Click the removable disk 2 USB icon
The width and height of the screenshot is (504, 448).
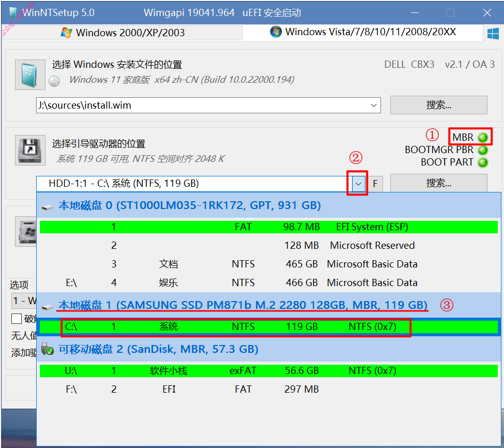point(48,349)
